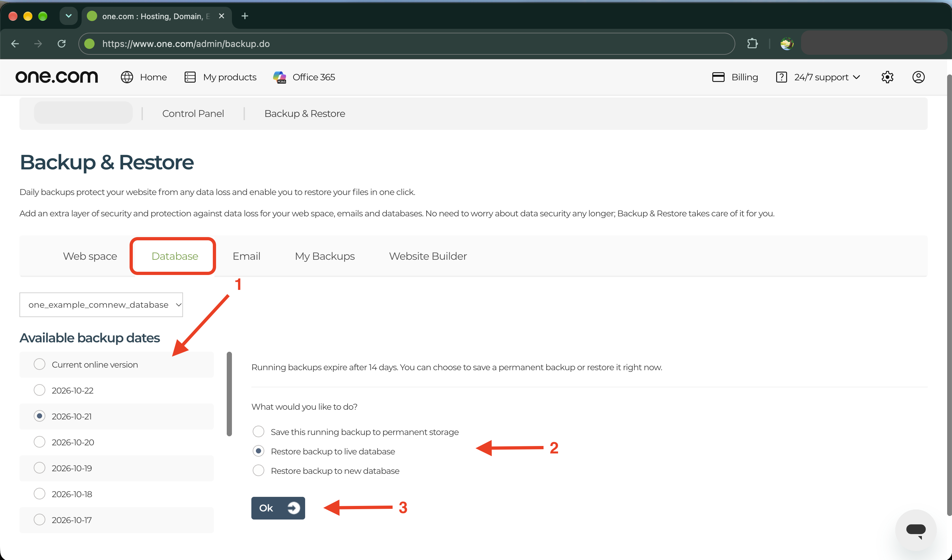952x560 pixels.
Task: Click the Ok button
Action: 278,508
